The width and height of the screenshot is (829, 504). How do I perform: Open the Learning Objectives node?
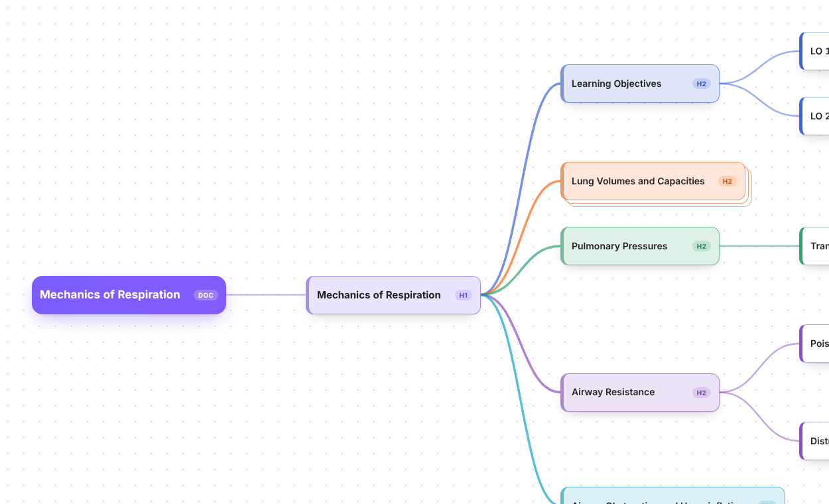640,84
